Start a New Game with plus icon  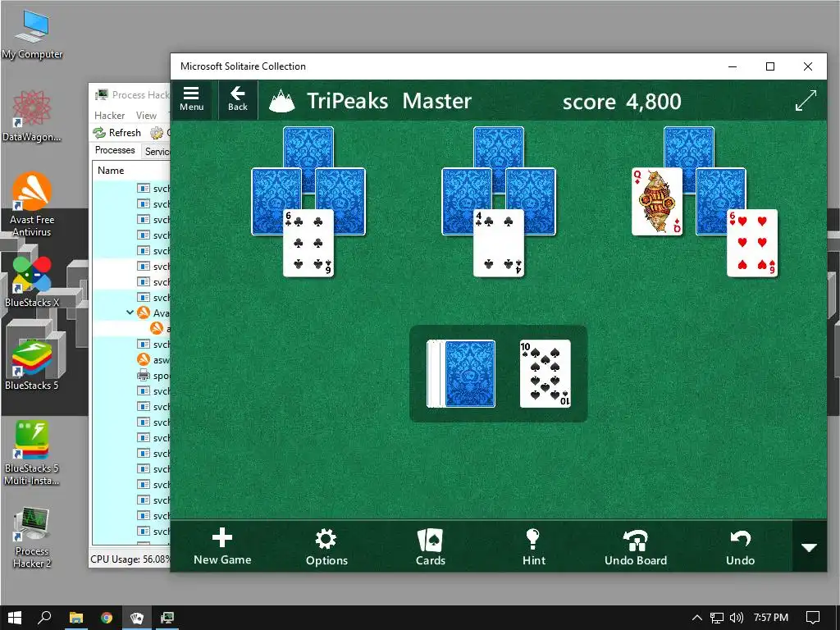coord(222,547)
